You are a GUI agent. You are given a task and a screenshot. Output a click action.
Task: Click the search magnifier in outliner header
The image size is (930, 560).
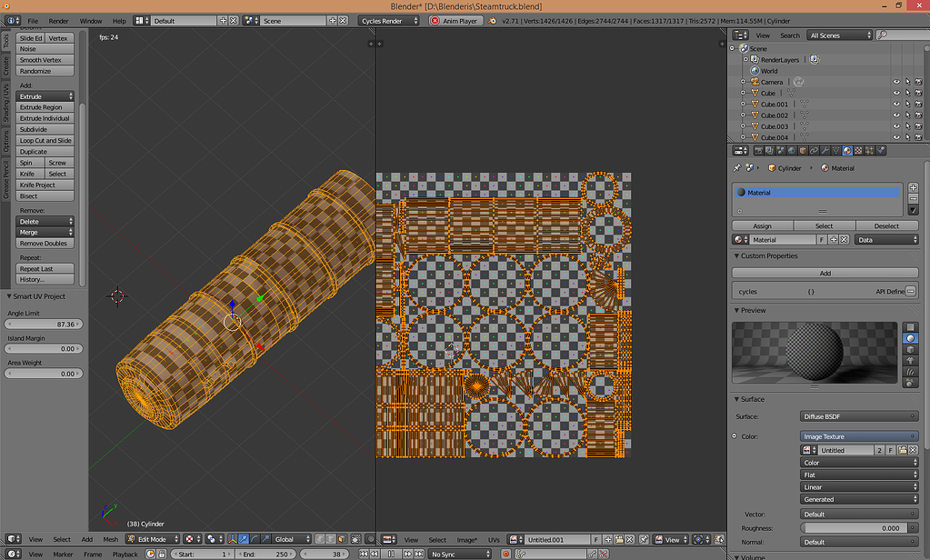click(x=883, y=35)
